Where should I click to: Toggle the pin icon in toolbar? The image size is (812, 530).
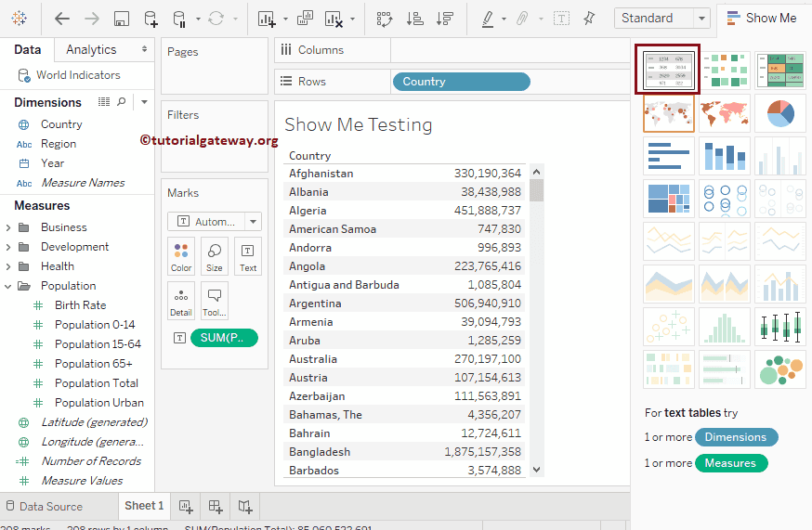[x=589, y=19]
